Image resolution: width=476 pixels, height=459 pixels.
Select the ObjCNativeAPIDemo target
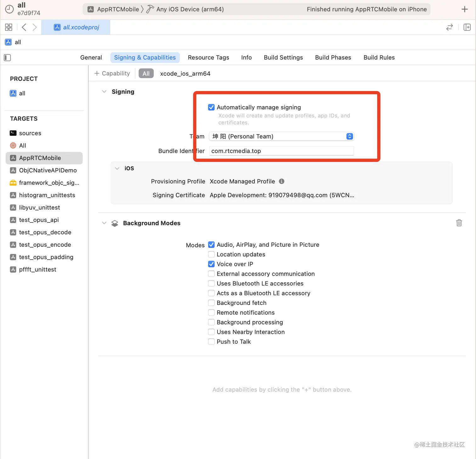(44, 170)
